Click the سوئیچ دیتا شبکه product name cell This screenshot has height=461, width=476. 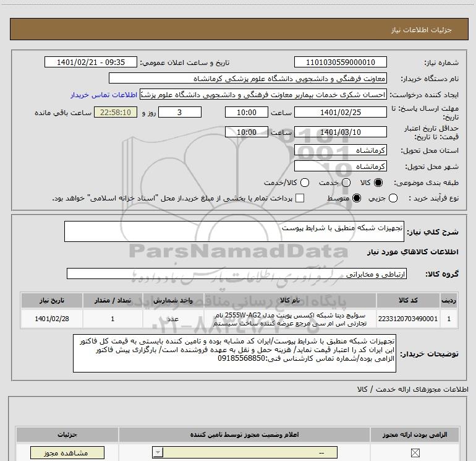[x=290, y=319]
